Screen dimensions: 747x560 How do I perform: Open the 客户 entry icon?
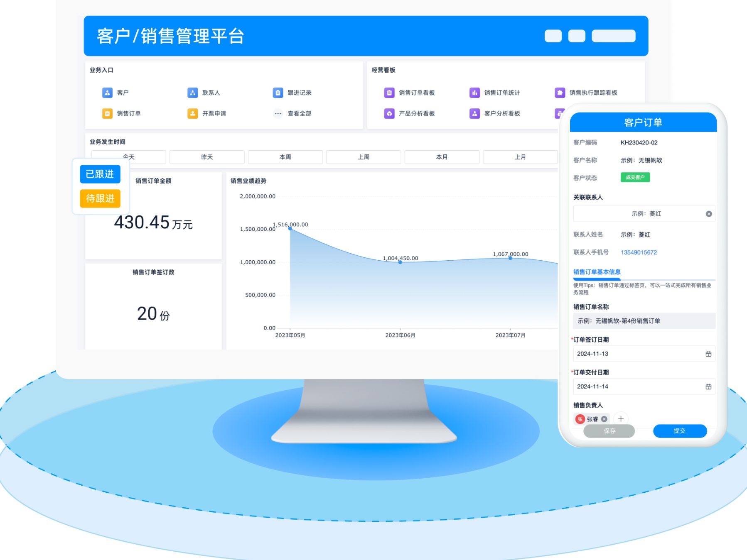107,93
